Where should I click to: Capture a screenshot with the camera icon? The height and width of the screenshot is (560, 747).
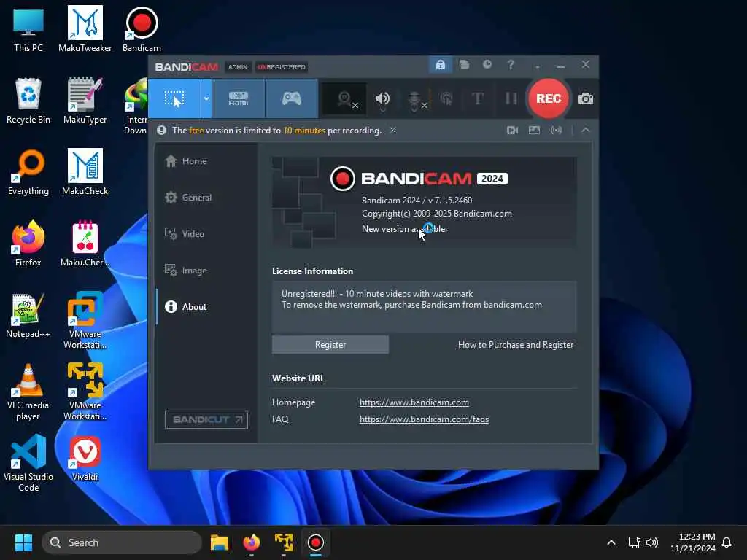click(x=586, y=98)
